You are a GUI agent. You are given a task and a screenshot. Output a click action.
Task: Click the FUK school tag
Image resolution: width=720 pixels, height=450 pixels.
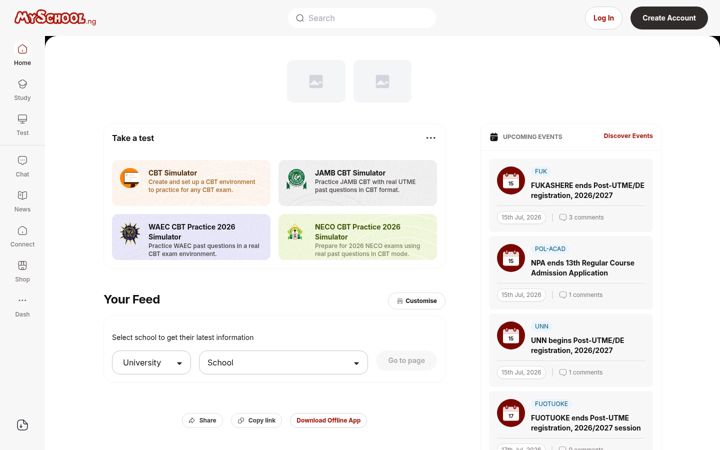click(x=540, y=171)
